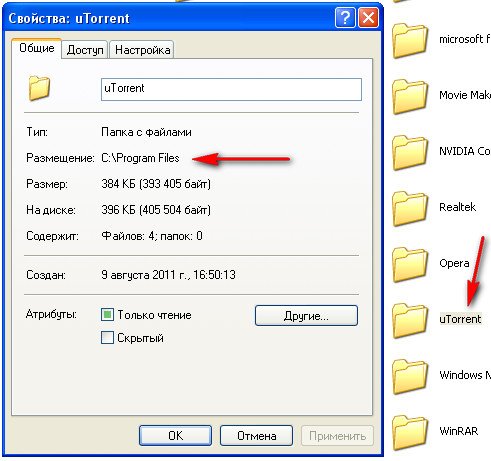Click the uTorrent folder name field
This screenshot has height=461, width=491.
pos(231,89)
